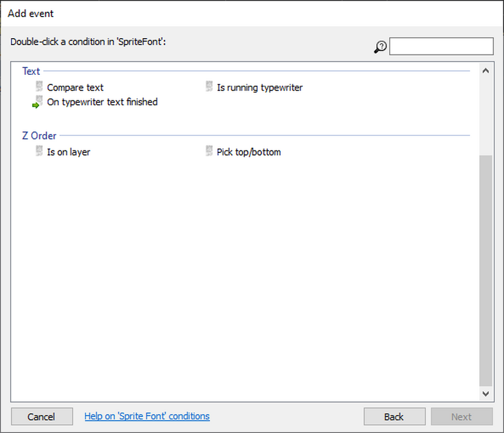Select the On typewriter text finished icon
This screenshot has height=433, width=504.
pos(37,102)
